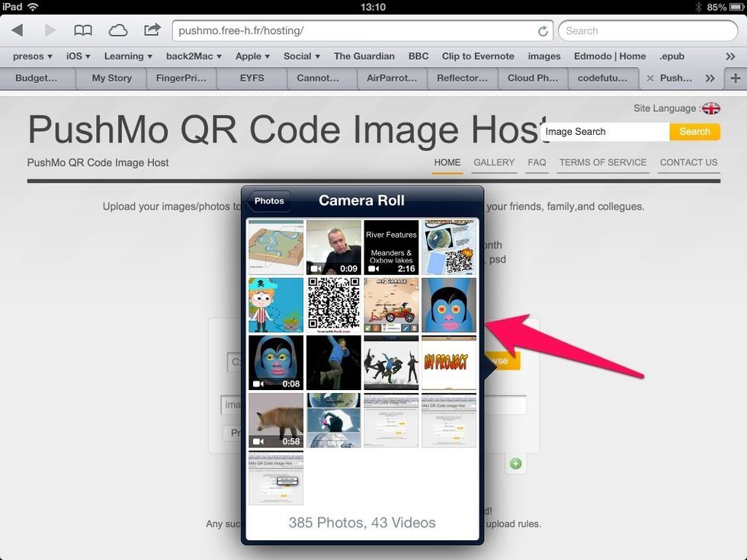Click the orange Search button
747x560 pixels.
694,131
